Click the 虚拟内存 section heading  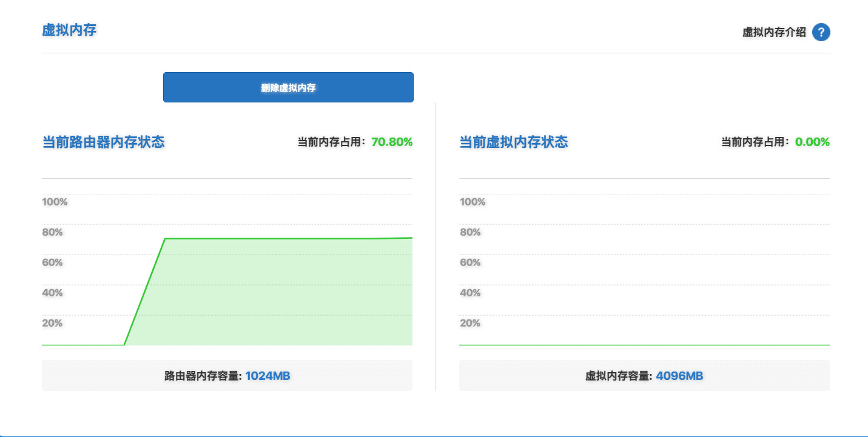(69, 30)
